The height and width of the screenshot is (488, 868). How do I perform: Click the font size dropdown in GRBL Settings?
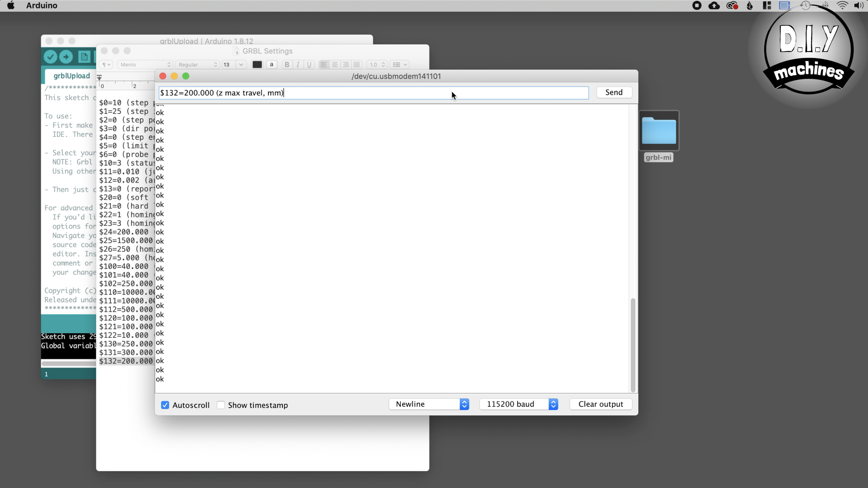click(x=241, y=64)
